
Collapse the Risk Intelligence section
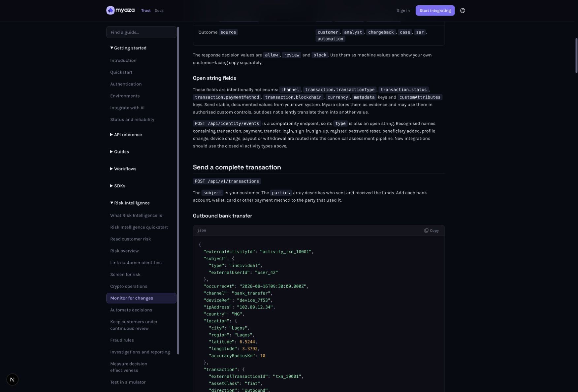pyautogui.click(x=130, y=203)
